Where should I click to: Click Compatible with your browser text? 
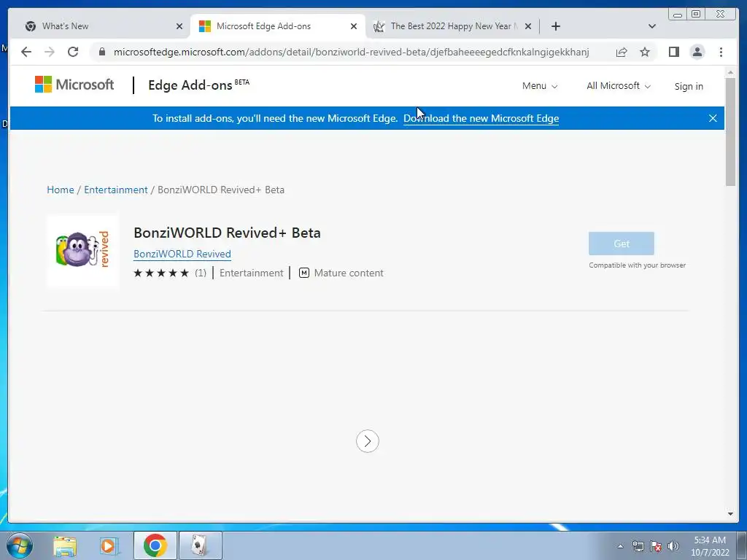click(637, 265)
